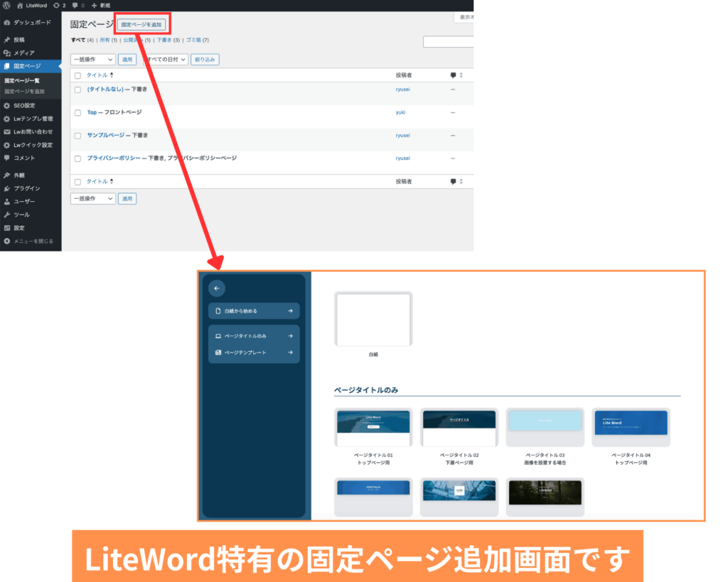The width and height of the screenshot is (728, 582).
Task: Click author ryusei in the サンプルページ row
Action: click(402, 136)
